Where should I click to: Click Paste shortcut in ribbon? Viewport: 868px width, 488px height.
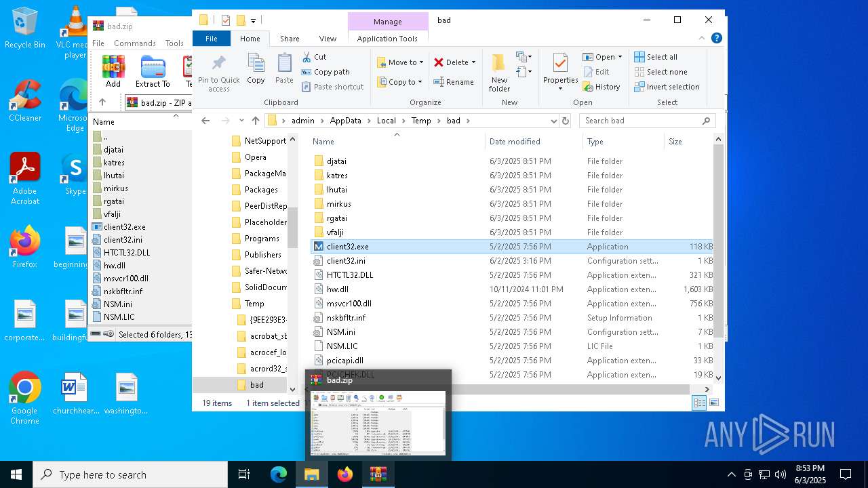click(332, 87)
